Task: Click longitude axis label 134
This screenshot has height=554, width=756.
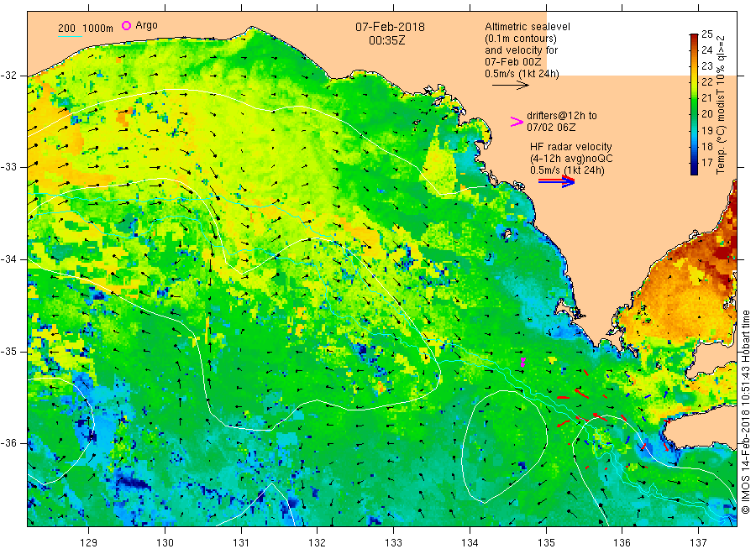Action: click(470, 543)
